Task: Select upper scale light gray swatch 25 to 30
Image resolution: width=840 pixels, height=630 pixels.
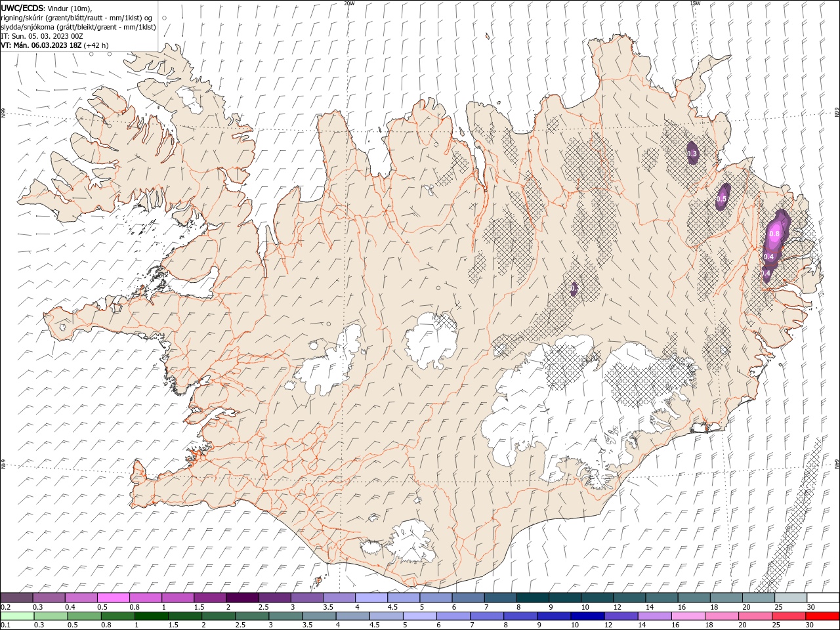Action: point(791,598)
